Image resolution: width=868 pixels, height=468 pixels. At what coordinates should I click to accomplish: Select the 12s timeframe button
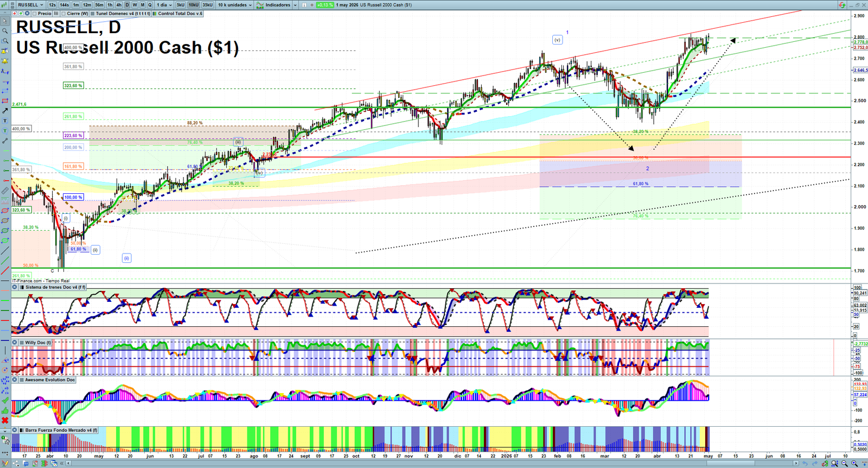pyautogui.click(x=52, y=5)
